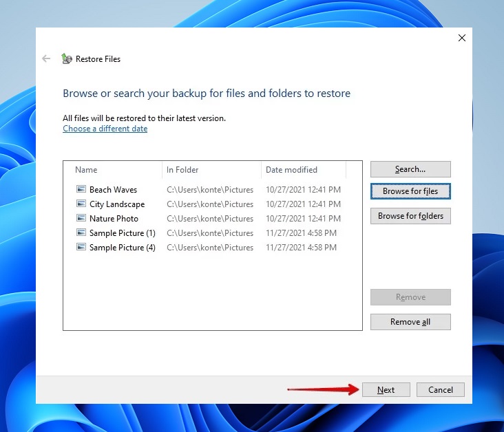Sort by the Date modified column header
504x432 pixels.
click(291, 170)
